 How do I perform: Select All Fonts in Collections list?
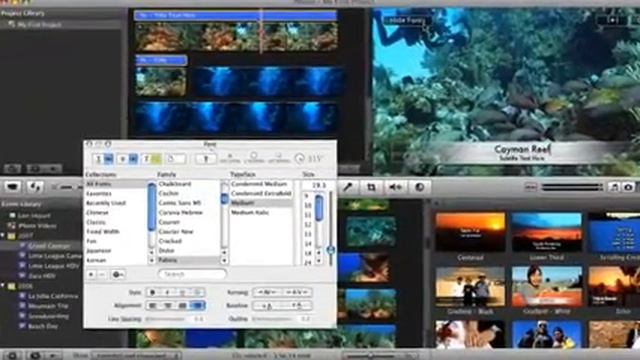click(x=116, y=184)
